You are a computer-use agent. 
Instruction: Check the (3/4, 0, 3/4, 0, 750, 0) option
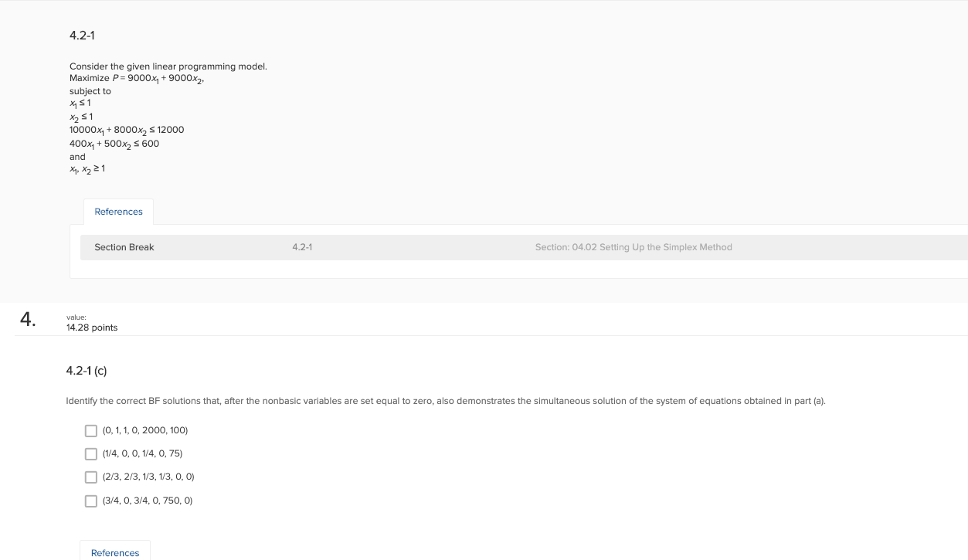click(x=91, y=501)
